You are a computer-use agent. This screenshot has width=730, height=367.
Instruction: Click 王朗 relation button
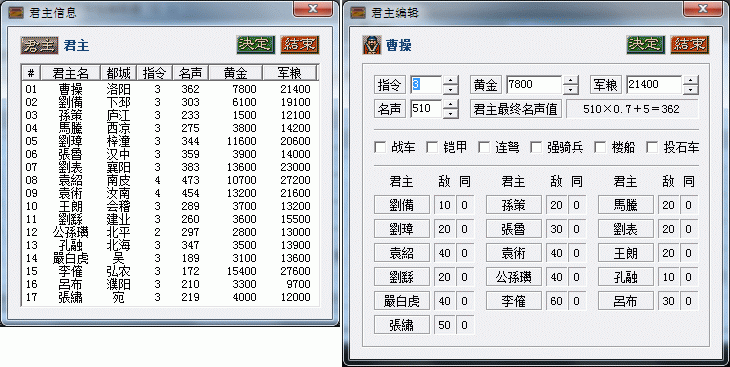[626, 253]
